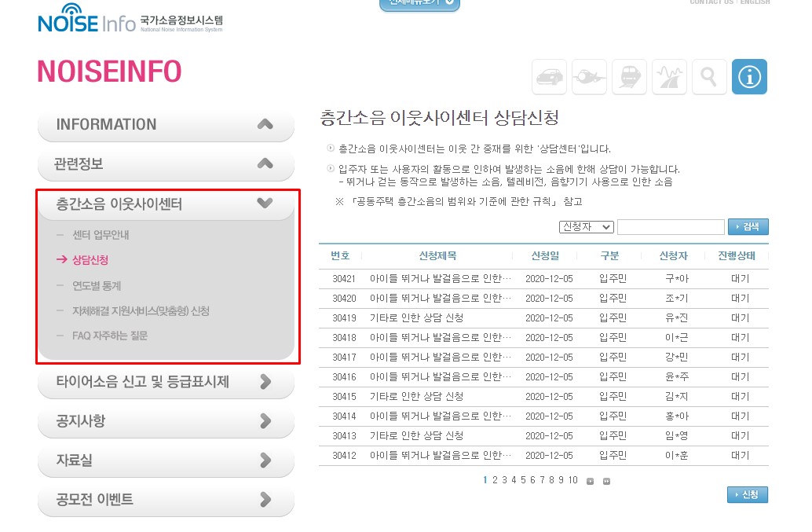This screenshot has width=812, height=532.
Task: Open the noise map road chart icon
Action: coord(669,77)
